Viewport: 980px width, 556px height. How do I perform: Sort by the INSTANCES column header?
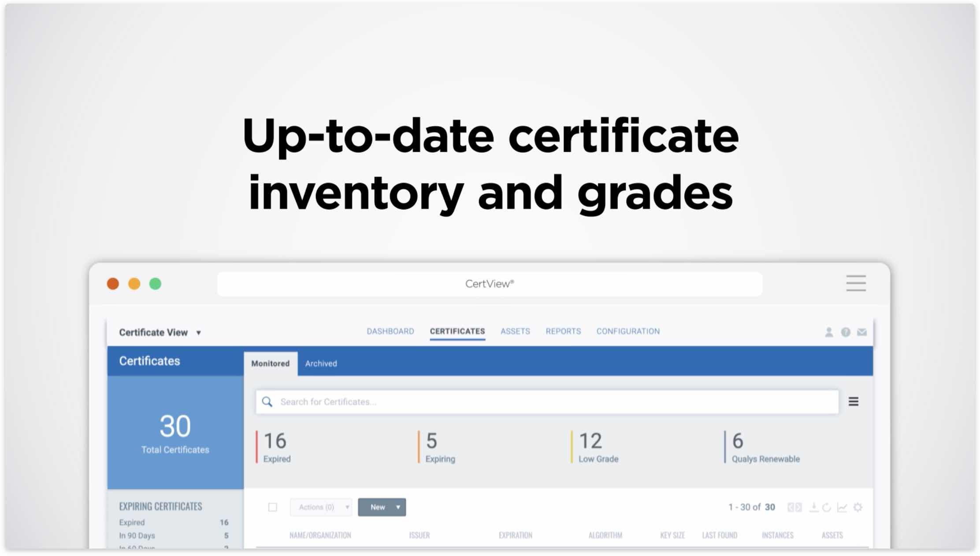click(777, 535)
